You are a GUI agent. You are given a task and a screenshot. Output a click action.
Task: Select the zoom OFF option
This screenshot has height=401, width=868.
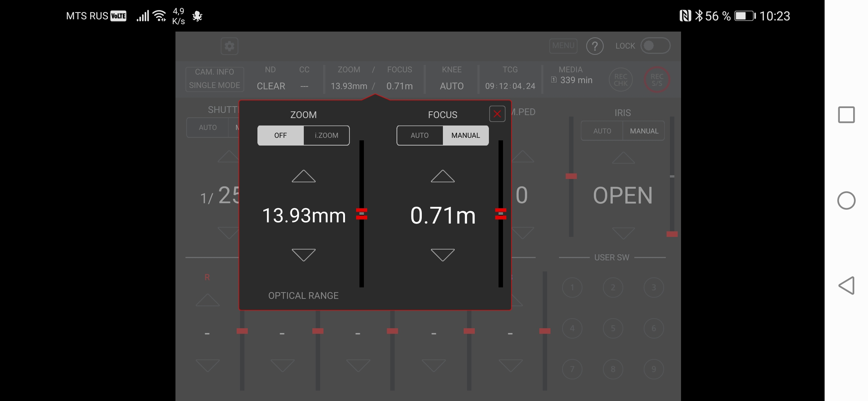coord(280,136)
